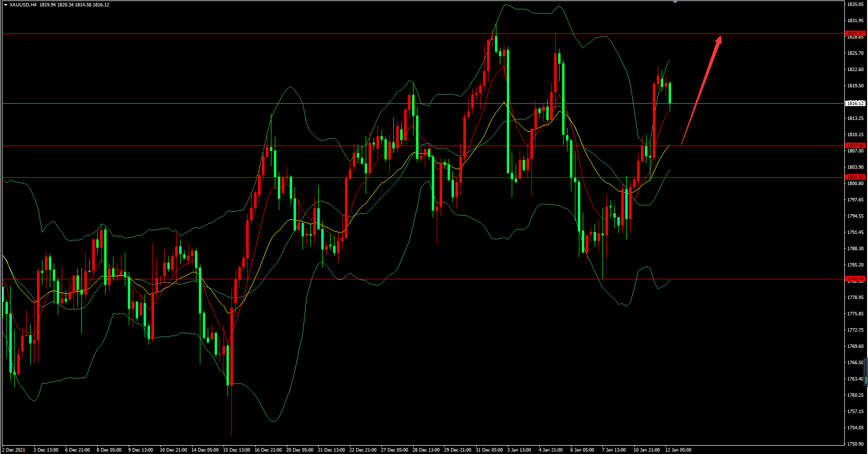Select the chart shift triangle marker at top

[x=675, y=2]
